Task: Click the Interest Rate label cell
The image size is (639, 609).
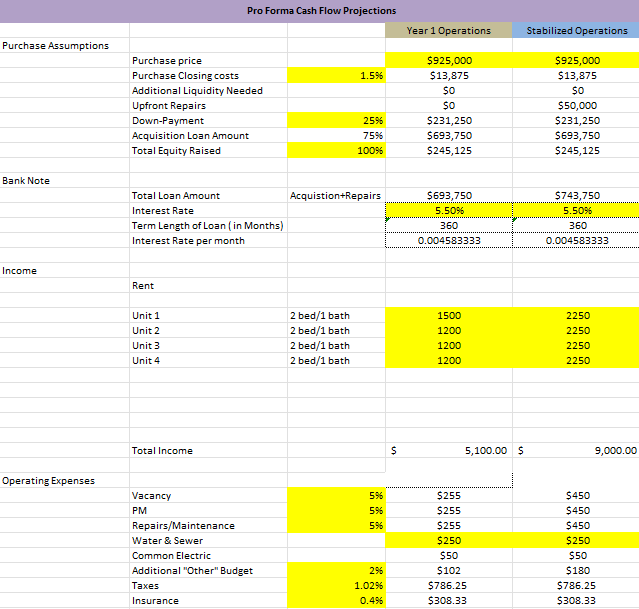Action: coord(208,211)
